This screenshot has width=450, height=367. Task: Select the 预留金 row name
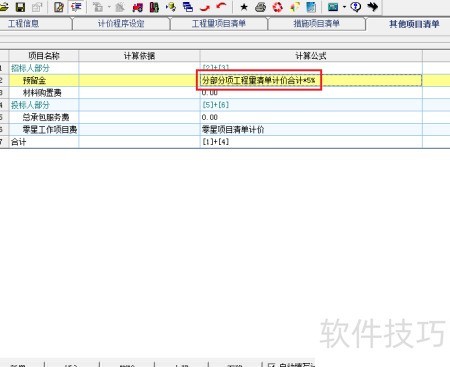coord(34,80)
